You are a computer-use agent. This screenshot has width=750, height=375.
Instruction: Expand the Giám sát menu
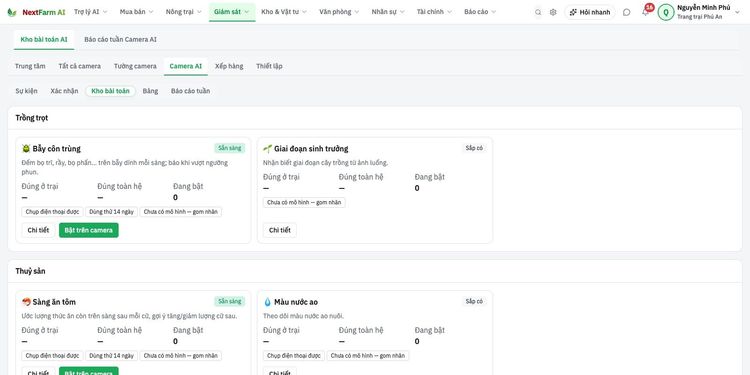point(232,12)
